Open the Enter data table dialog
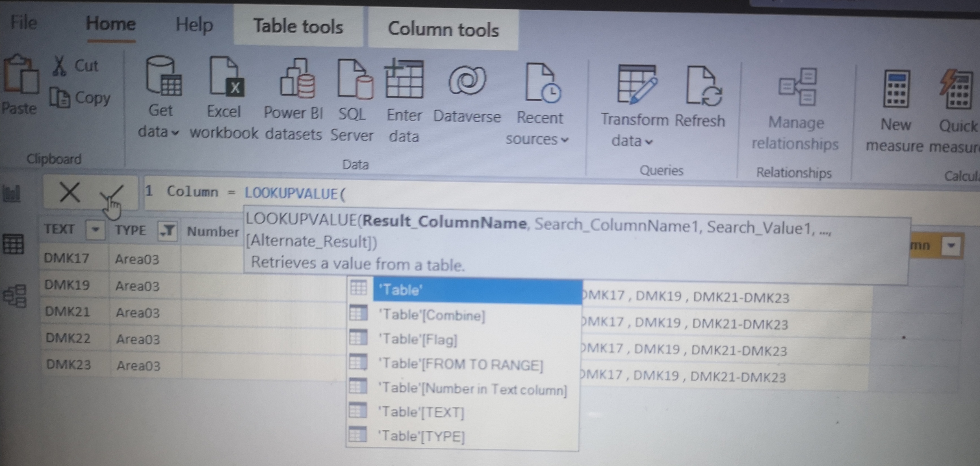 click(x=404, y=101)
